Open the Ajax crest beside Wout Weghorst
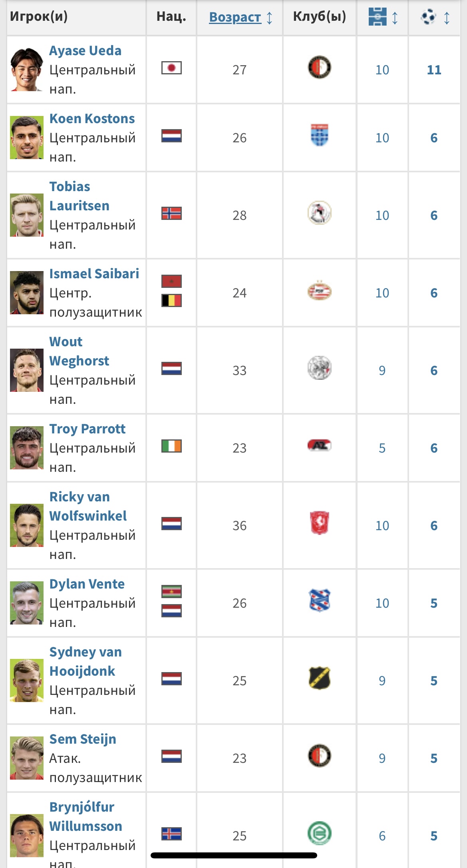 pos(319,368)
